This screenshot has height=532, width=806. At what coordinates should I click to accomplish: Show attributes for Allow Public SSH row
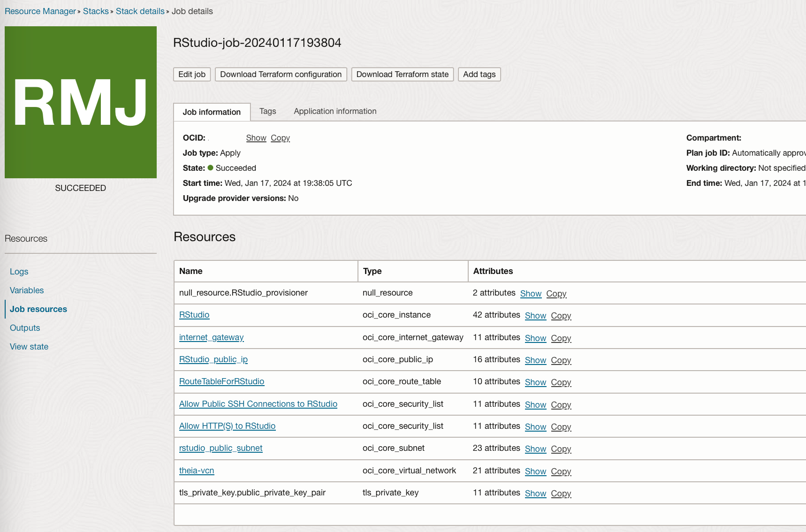point(536,405)
